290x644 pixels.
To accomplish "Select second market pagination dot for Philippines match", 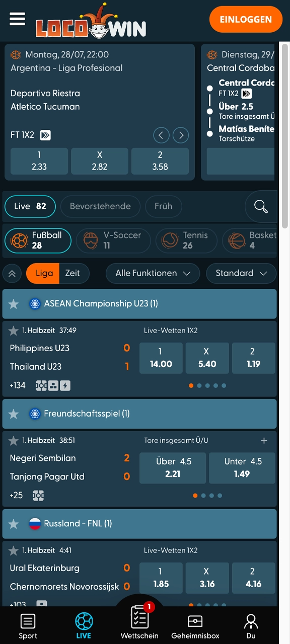I will pyautogui.click(x=199, y=386).
